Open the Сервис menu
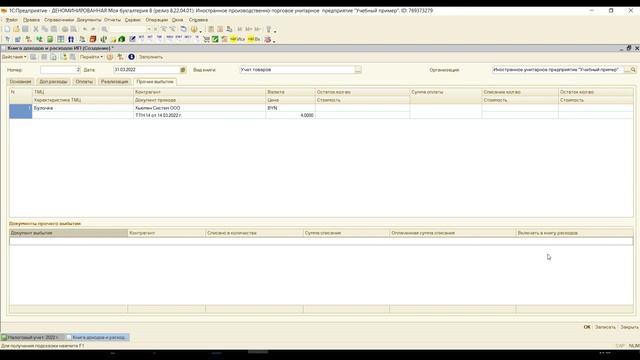The image size is (640, 360). [133, 20]
